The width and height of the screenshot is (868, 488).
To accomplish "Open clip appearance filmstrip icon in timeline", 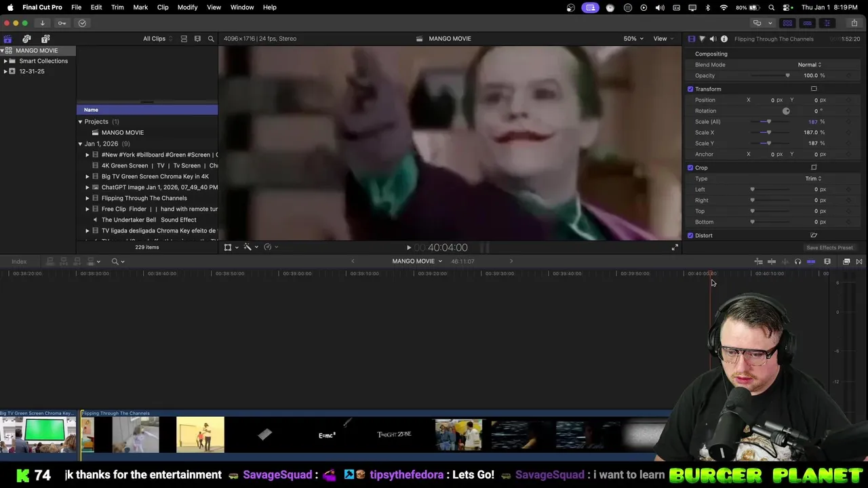I will (827, 262).
